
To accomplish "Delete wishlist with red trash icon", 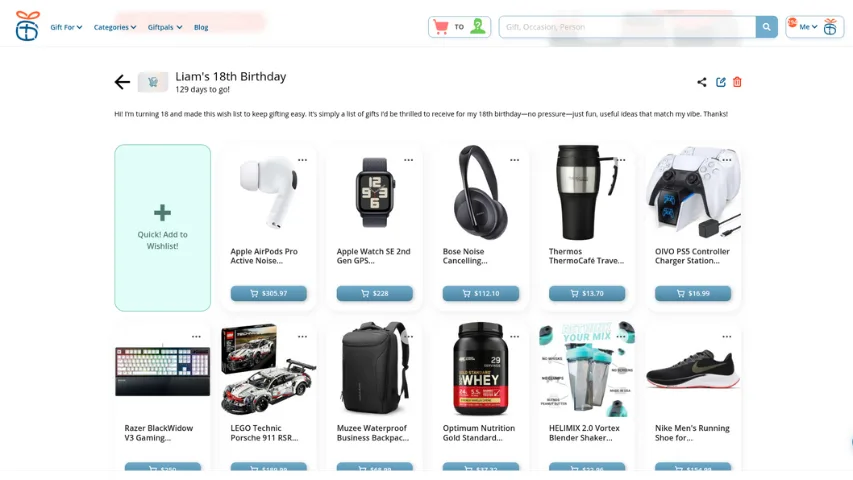I will (737, 82).
